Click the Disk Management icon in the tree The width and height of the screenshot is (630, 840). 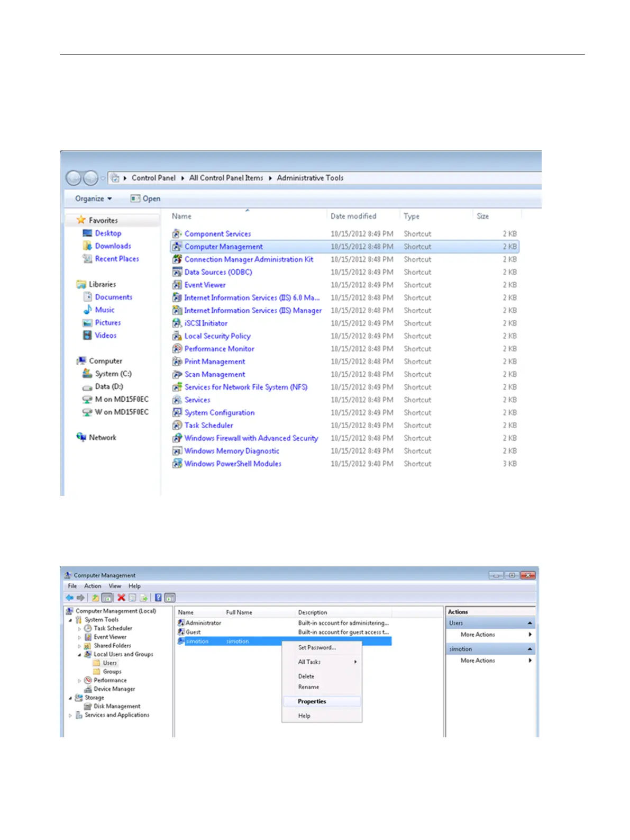pos(88,706)
